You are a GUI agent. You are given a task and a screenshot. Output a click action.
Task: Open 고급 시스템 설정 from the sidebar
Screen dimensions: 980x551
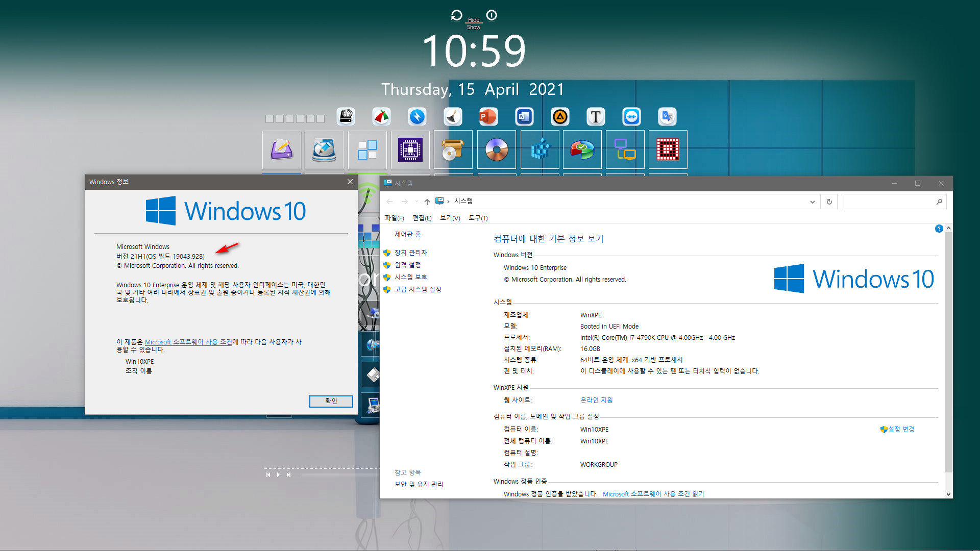[418, 289]
